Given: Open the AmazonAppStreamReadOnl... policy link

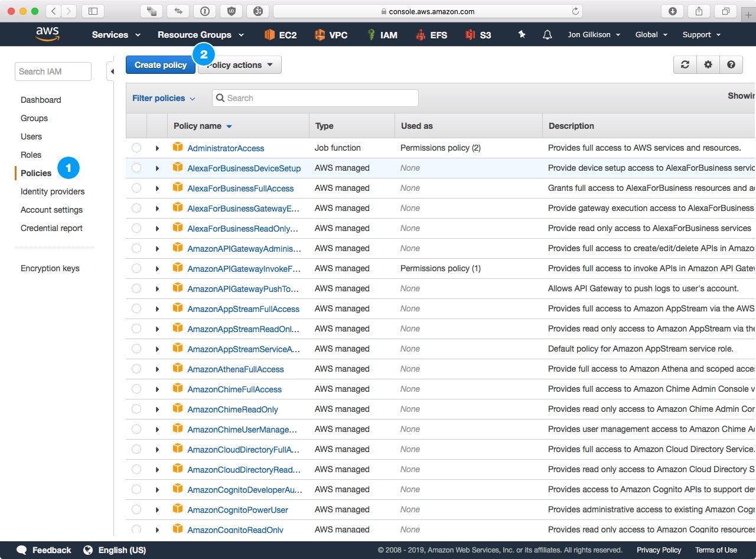Looking at the screenshot, I should tap(243, 329).
